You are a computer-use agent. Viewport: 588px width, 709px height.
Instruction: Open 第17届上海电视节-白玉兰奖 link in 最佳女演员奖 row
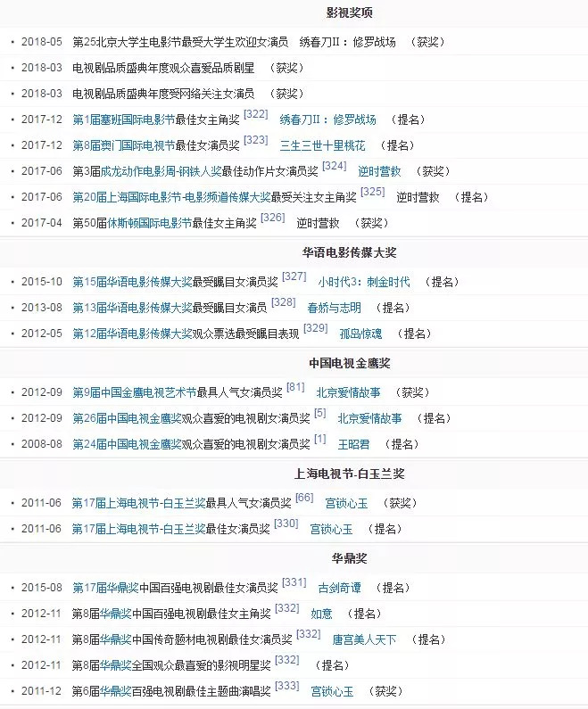click(x=138, y=529)
